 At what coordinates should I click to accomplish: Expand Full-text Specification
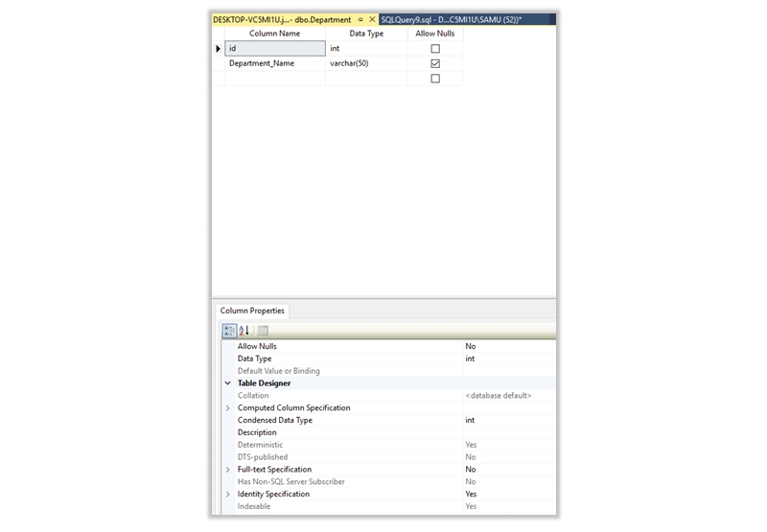[x=227, y=470]
